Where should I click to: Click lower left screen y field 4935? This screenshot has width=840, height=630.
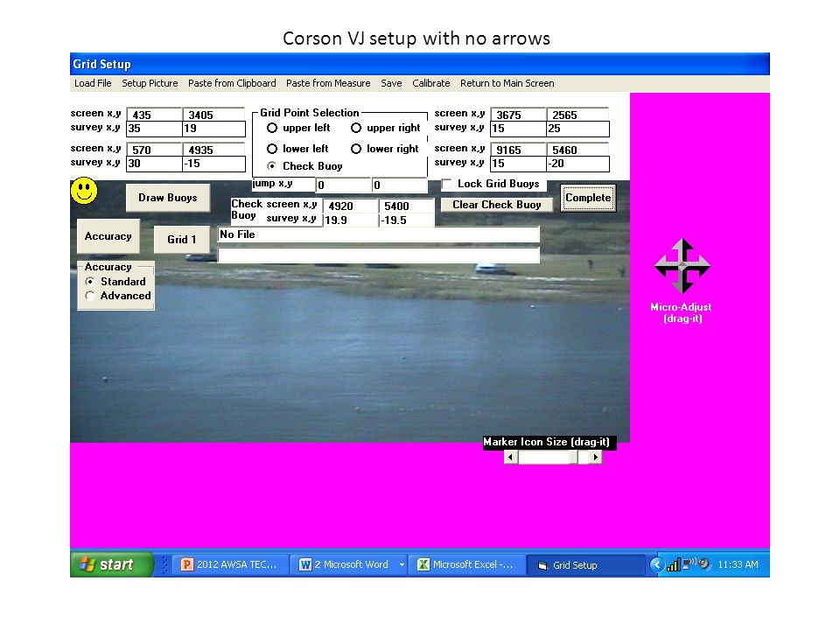point(213,150)
